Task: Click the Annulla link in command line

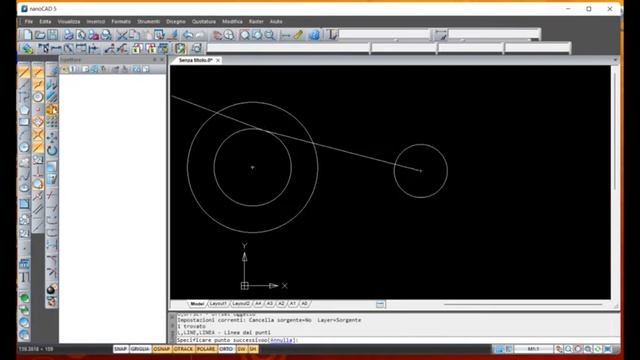Action: tap(281, 340)
